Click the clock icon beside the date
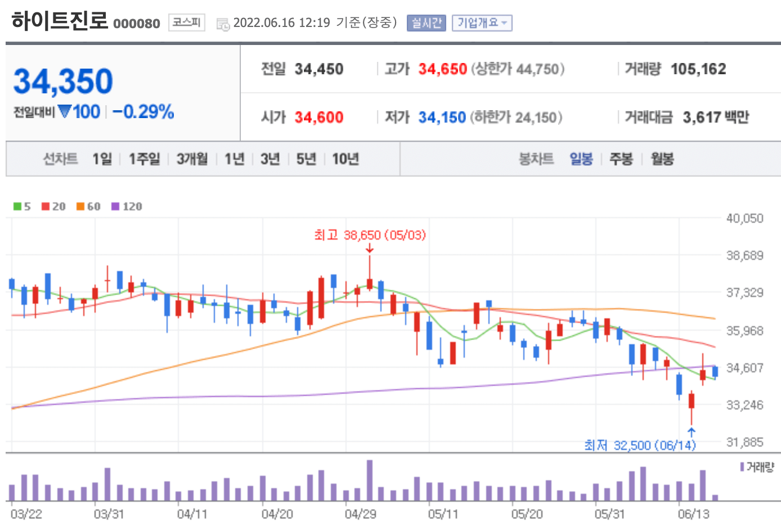Viewport: 781px width, 532px height. tap(223, 24)
